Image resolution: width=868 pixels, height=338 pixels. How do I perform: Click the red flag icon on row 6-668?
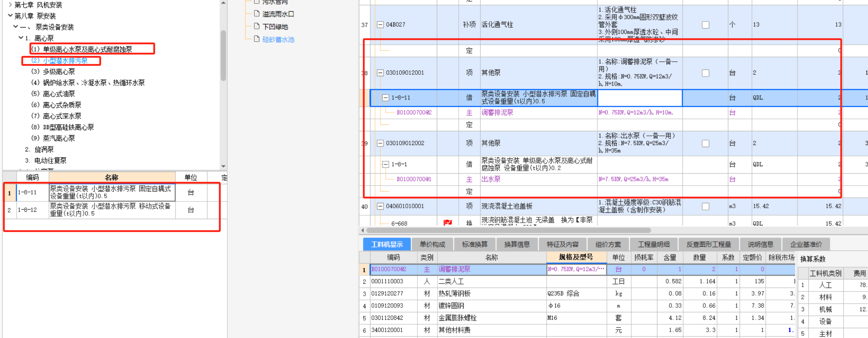[x=448, y=223]
